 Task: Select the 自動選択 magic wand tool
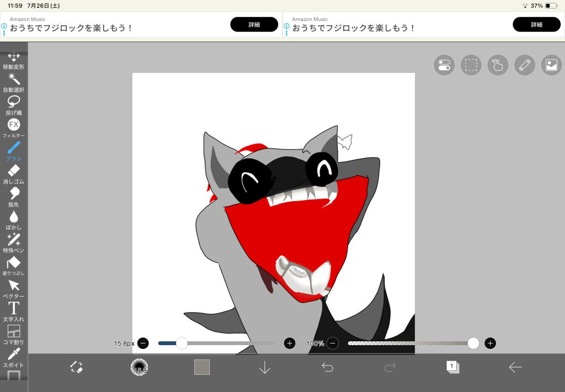pyautogui.click(x=14, y=82)
